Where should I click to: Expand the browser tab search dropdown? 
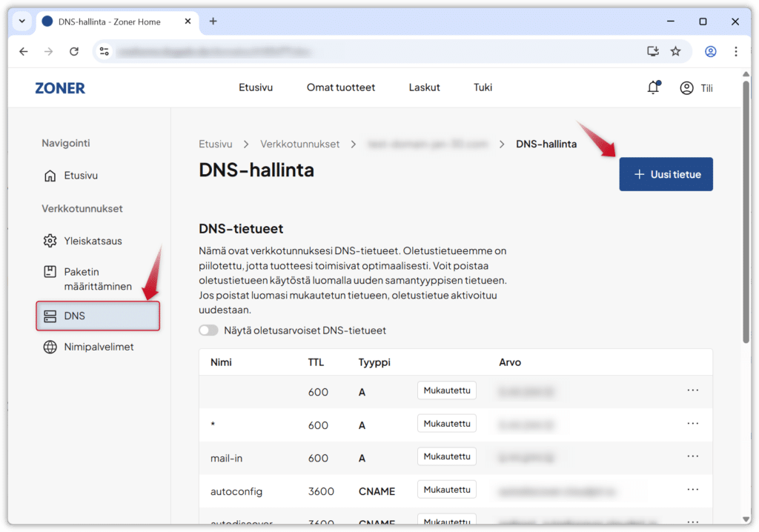tap(21, 21)
